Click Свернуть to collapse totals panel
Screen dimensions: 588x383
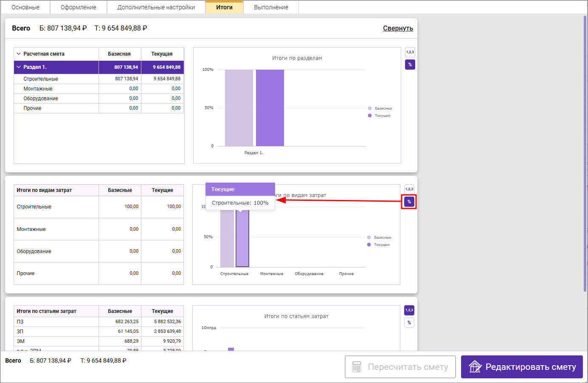398,28
